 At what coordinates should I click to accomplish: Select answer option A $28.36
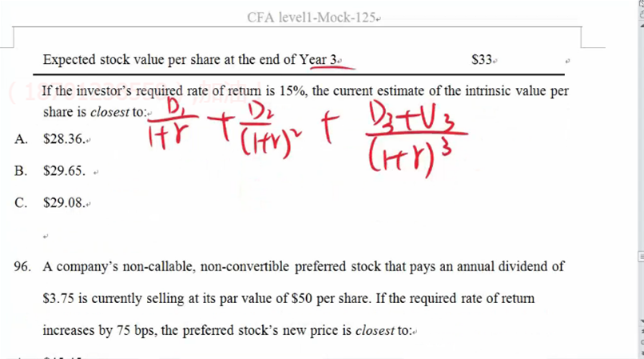64,139
